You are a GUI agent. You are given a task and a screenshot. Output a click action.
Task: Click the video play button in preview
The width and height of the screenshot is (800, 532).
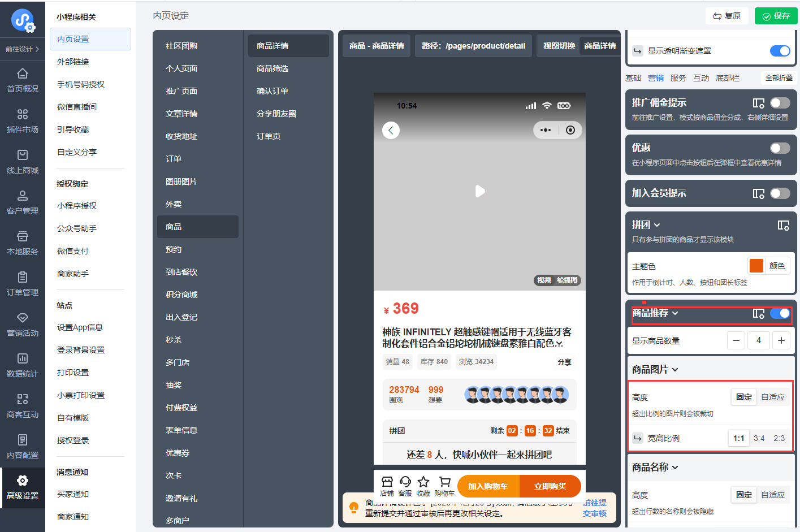tap(480, 191)
